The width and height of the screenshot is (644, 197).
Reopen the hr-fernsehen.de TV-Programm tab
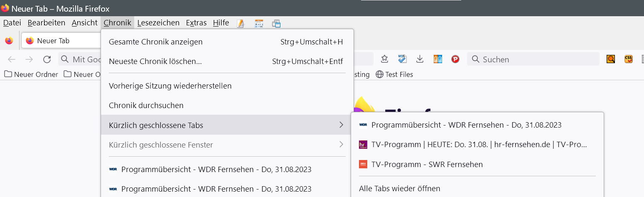pyautogui.click(x=478, y=145)
